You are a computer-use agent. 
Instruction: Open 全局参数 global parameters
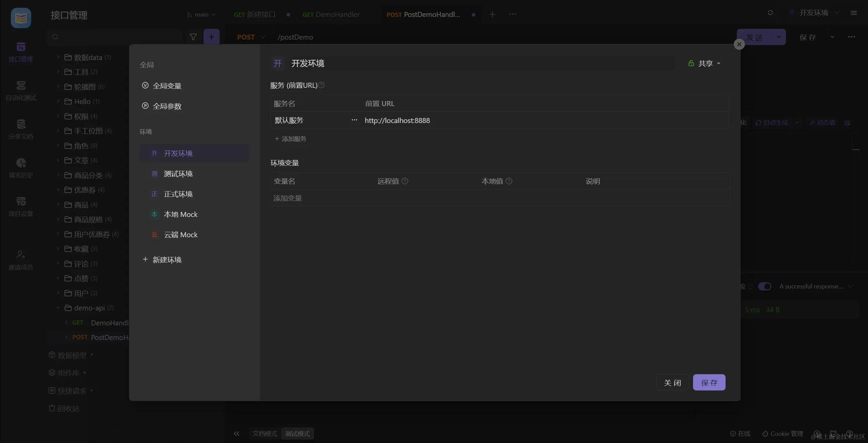point(166,106)
